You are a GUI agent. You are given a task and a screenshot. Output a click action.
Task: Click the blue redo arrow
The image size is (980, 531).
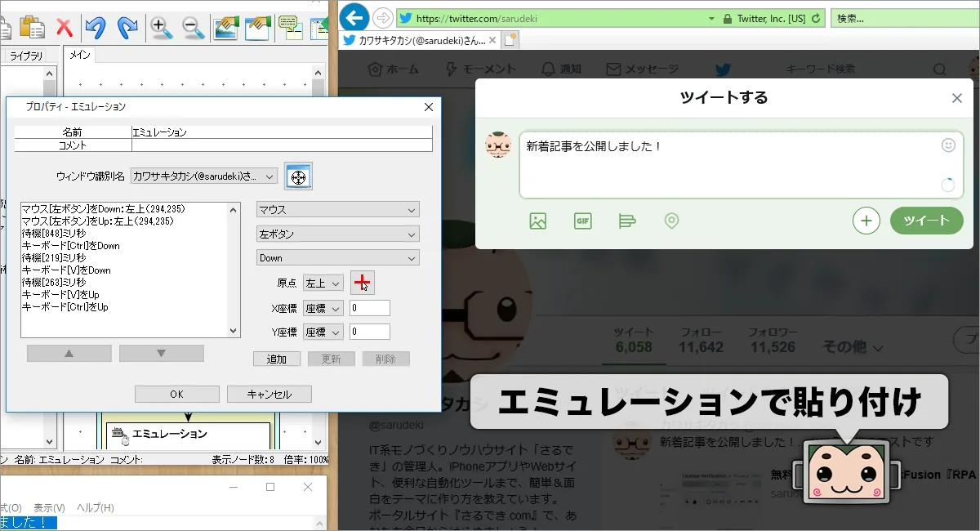[x=127, y=27]
